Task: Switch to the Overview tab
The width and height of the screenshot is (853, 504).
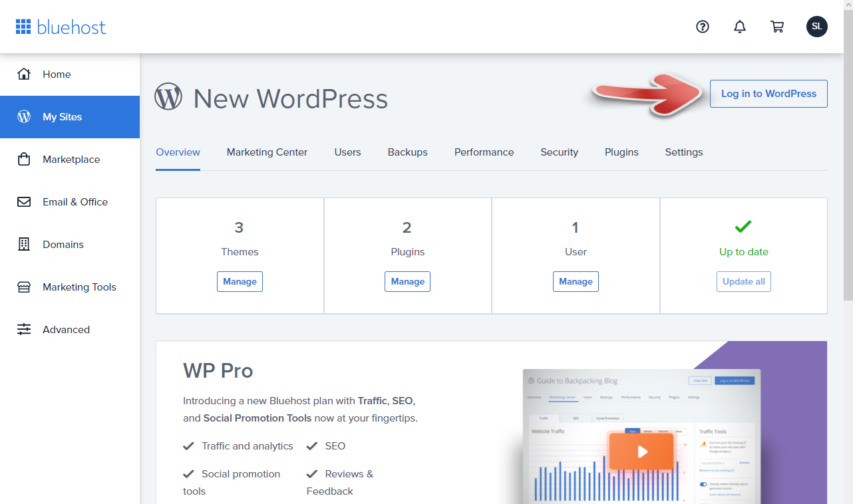Action: 178,152
